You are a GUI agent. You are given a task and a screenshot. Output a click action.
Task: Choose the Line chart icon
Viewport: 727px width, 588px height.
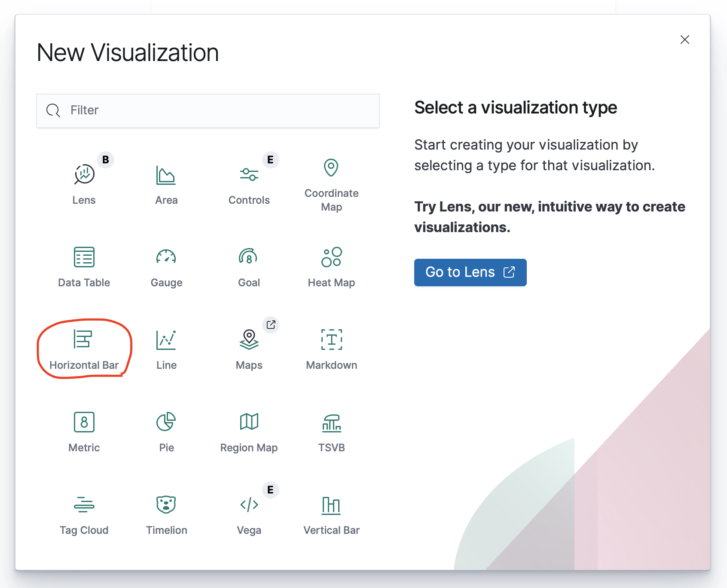click(x=166, y=340)
